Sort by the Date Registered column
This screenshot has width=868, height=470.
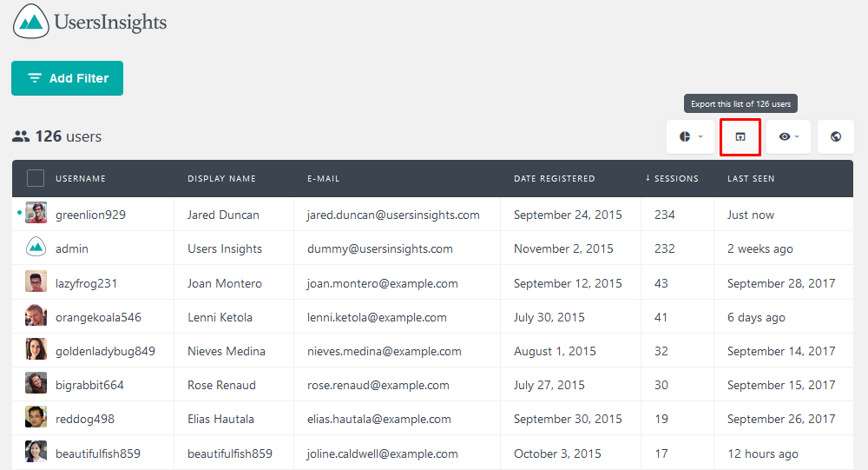tap(554, 178)
